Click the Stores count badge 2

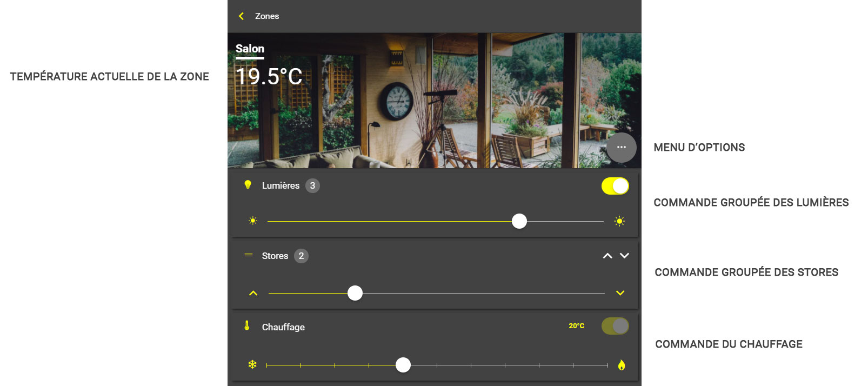[x=301, y=256]
